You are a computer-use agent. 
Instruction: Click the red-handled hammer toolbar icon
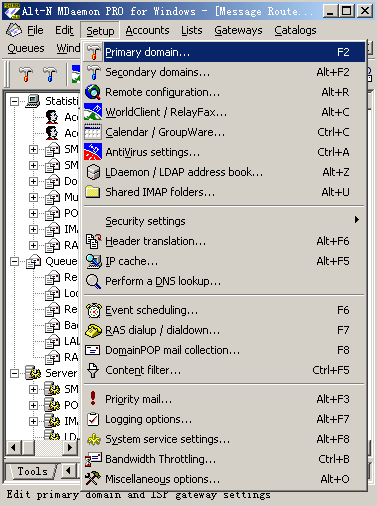click(26, 74)
